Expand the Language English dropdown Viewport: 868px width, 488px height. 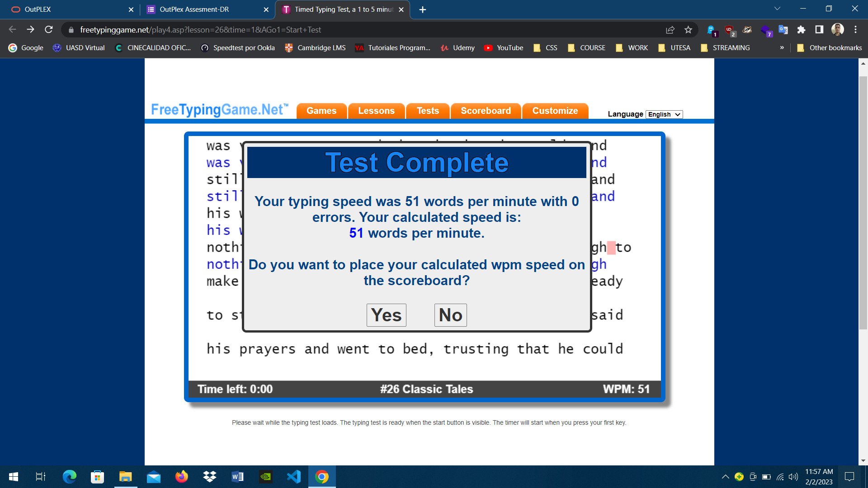664,114
